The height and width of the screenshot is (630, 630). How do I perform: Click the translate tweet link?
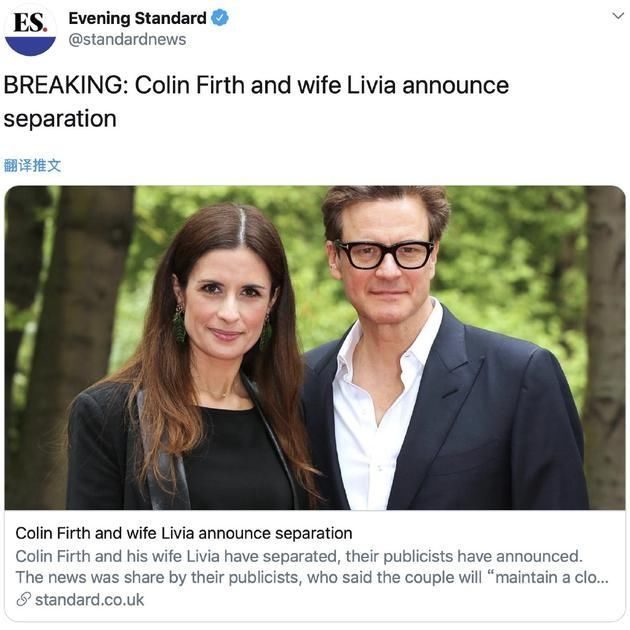click(32, 165)
